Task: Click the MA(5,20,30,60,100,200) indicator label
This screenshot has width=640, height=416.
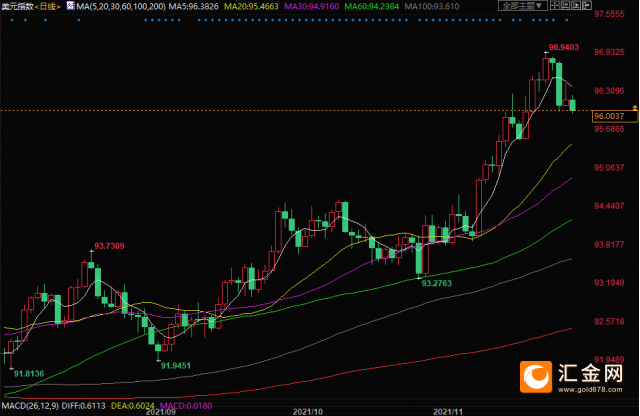Action: [x=121, y=7]
